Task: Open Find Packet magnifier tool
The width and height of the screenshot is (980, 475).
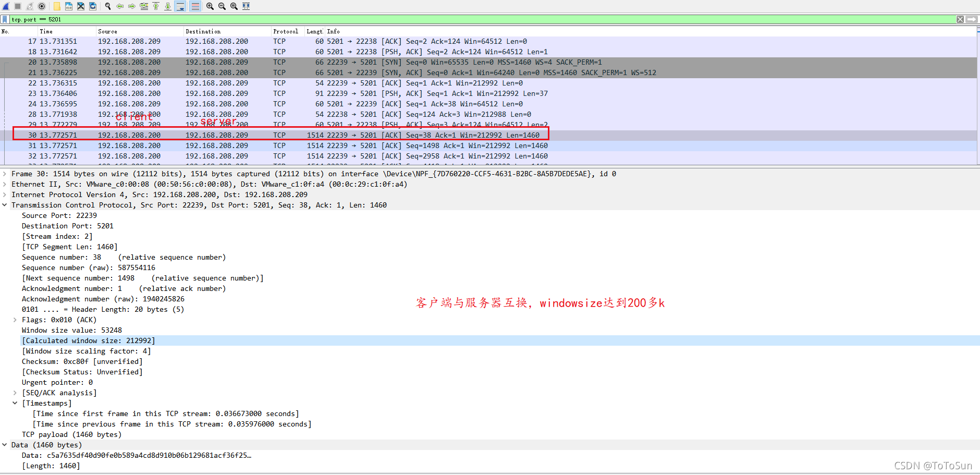Action: 108,6
